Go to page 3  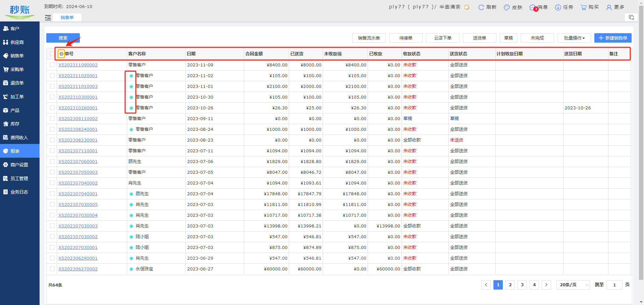click(x=522, y=285)
